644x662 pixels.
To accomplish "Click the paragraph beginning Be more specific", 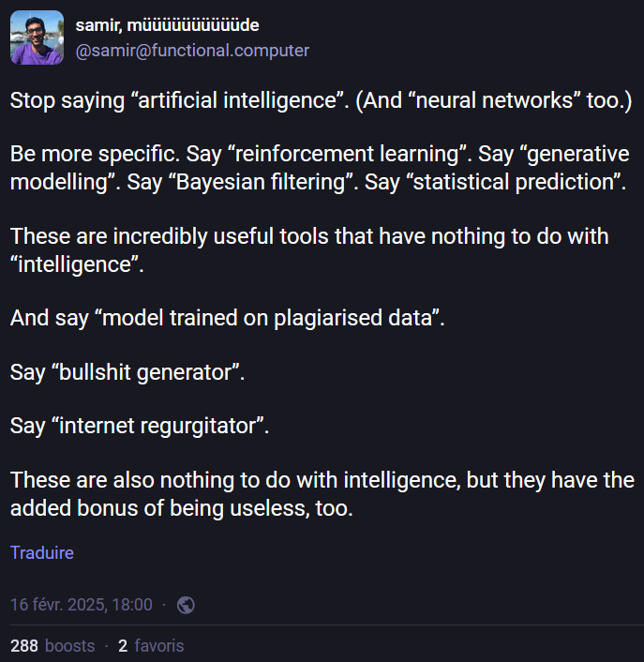I will 320,168.
